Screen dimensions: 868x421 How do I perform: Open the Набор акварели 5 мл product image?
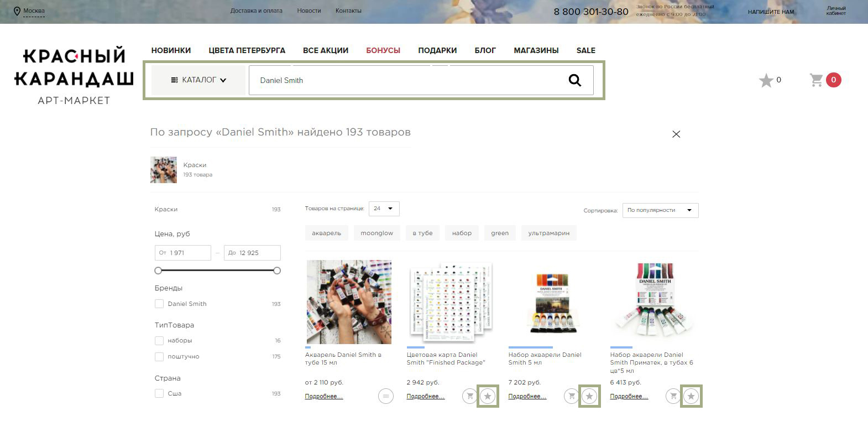(x=552, y=302)
